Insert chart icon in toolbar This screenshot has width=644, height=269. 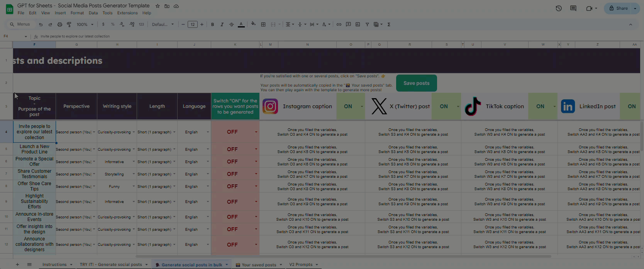(358, 24)
